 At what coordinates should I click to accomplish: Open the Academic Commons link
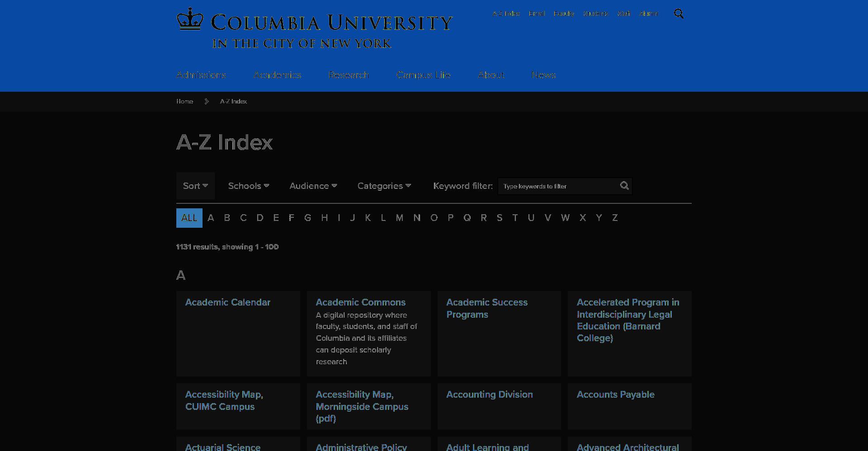tap(361, 302)
